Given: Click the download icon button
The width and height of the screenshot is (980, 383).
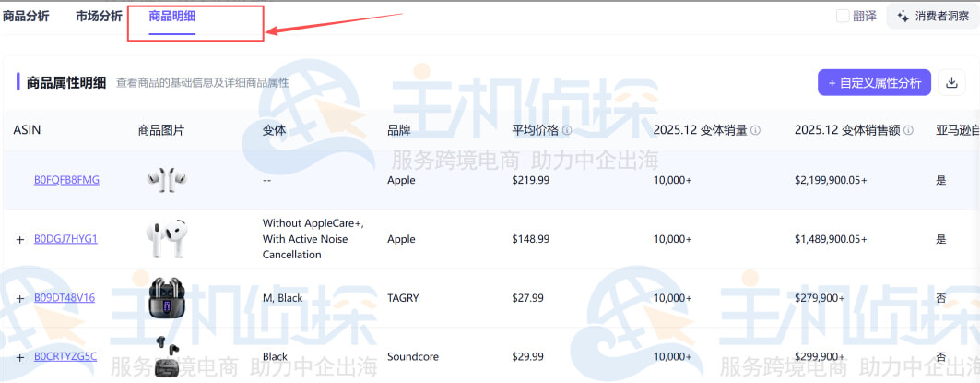Looking at the screenshot, I should click(951, 83).
